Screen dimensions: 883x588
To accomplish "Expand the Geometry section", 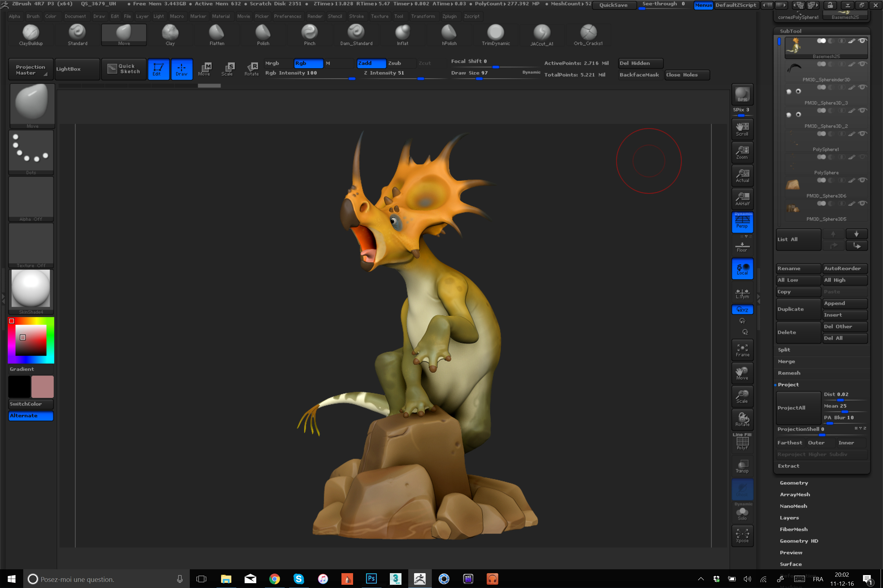I will click(794, 482).
